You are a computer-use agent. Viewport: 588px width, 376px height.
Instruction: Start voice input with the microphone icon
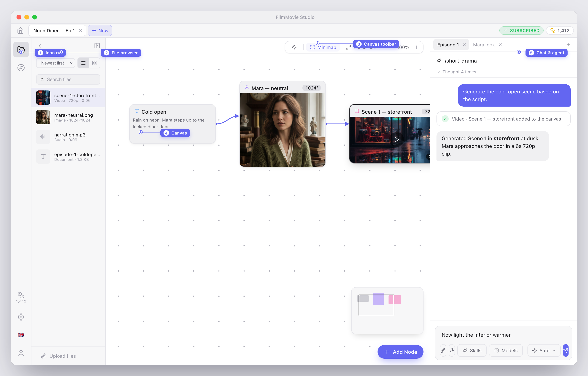[x=452, y=350]
